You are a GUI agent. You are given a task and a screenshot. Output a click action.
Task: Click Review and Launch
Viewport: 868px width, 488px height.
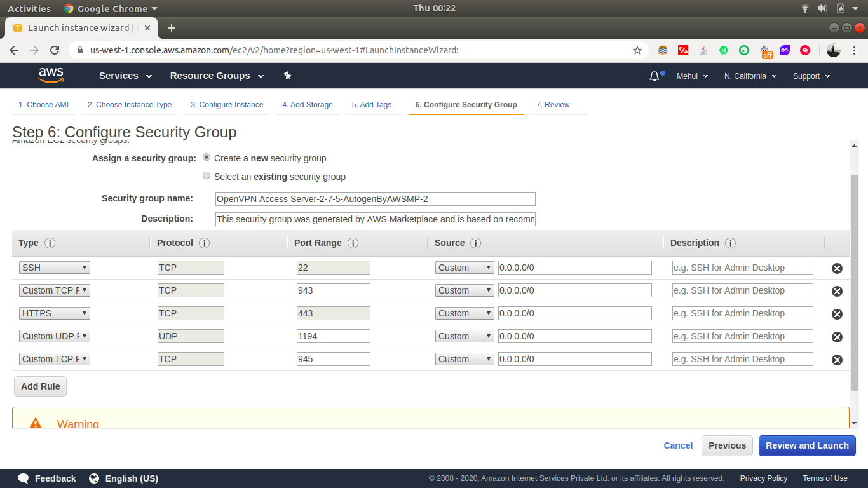[807, 445]
